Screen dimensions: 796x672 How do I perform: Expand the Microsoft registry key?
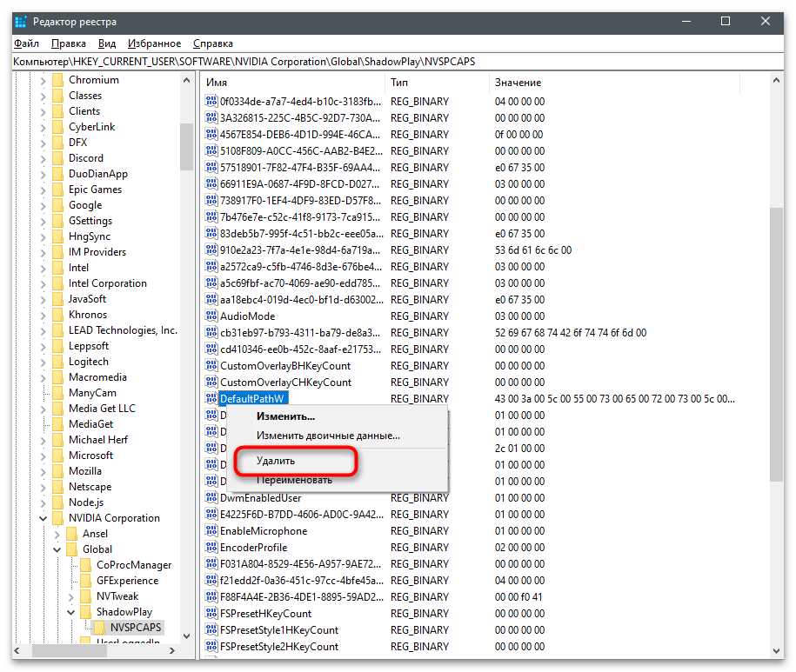43,456
